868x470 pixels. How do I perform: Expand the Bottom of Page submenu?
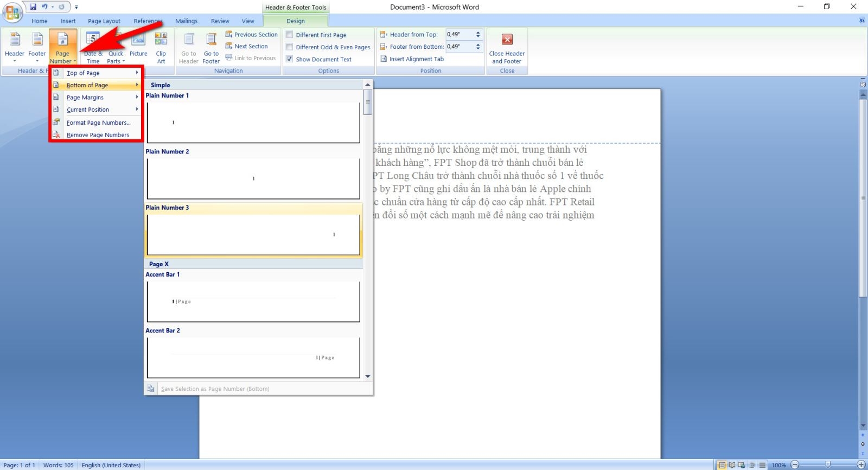point(96,85)
